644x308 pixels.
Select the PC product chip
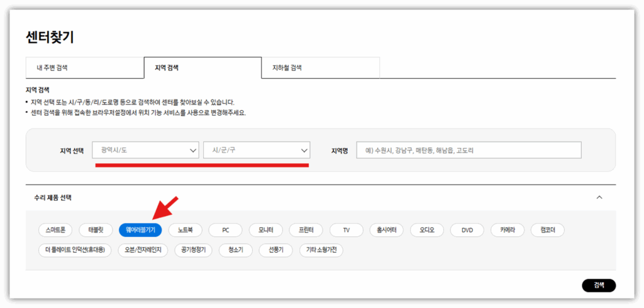(x=225, y=230)
